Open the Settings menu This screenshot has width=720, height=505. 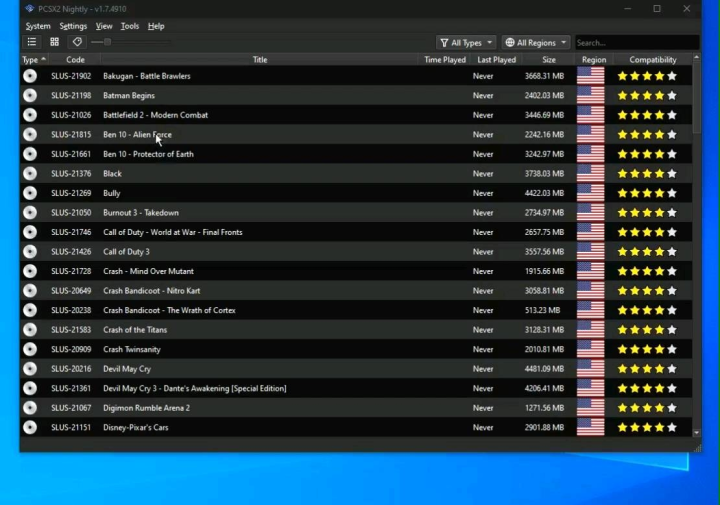pos(73,26)
